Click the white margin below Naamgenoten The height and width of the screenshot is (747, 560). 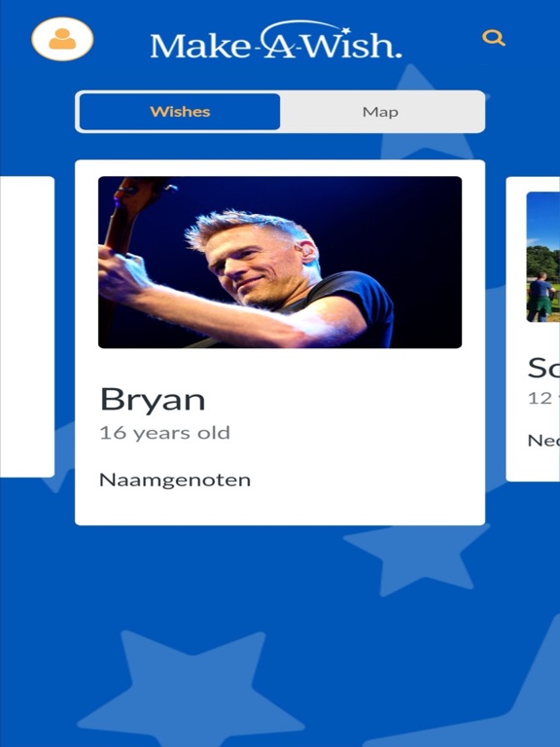[280, 508]
